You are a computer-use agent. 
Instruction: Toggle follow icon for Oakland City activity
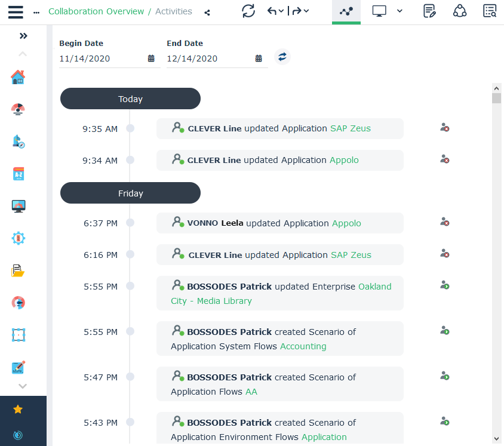click(444, 285)
